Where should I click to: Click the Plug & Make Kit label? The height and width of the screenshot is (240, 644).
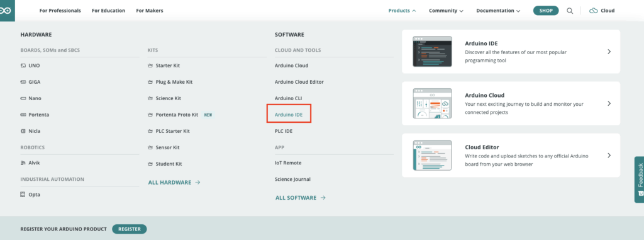174,82
